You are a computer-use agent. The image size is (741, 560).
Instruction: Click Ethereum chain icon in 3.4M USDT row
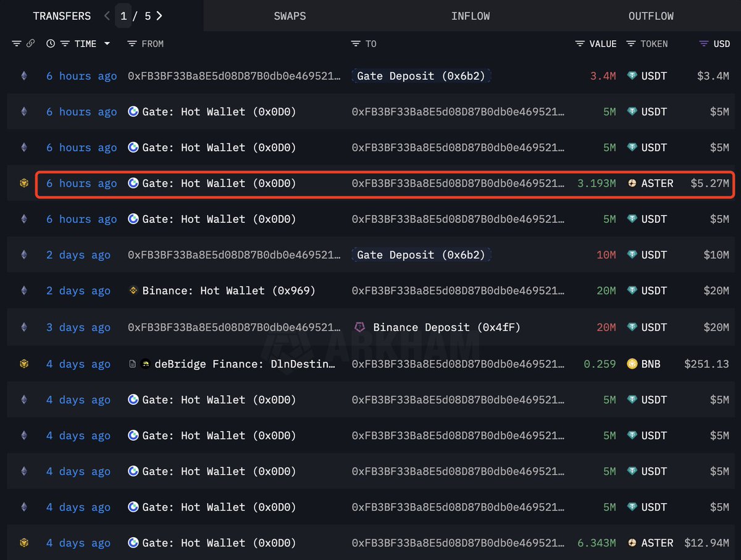24,76
